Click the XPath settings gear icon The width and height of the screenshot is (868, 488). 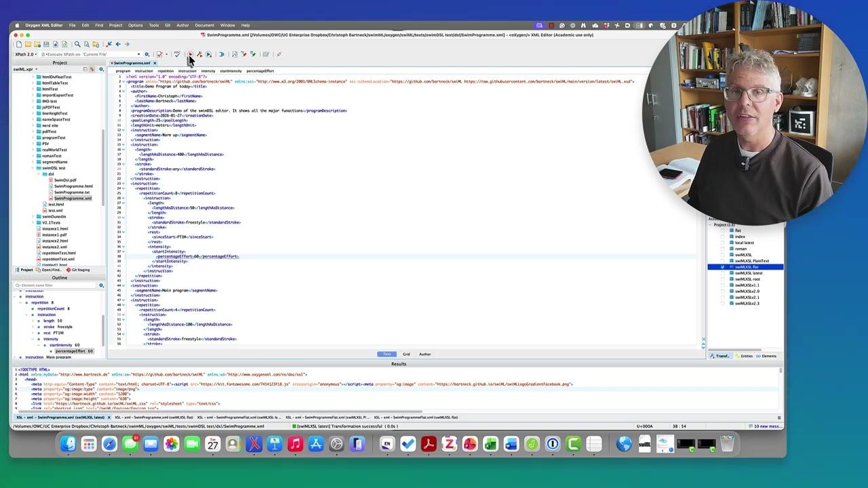pyautogui.click(x=146, y=54)
